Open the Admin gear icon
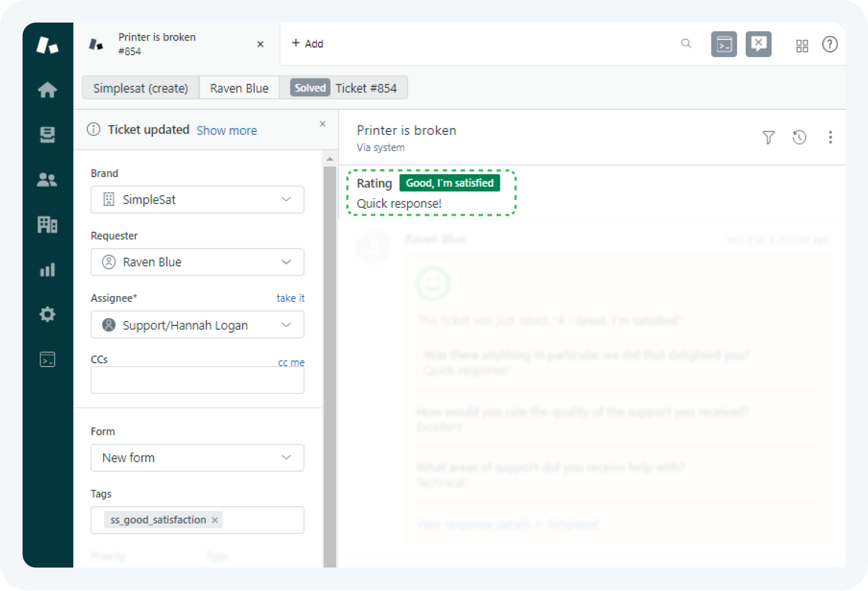 point(47,314)
